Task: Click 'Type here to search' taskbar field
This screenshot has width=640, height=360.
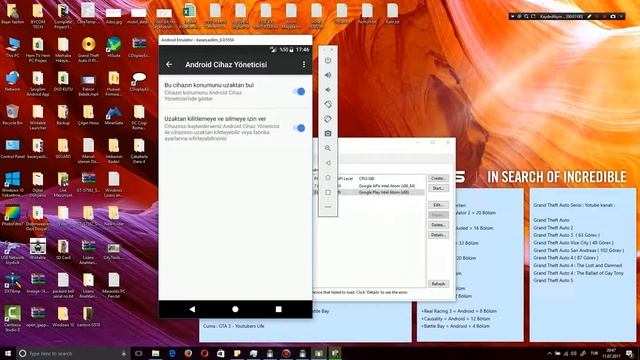Action: (x=73, y=353)
